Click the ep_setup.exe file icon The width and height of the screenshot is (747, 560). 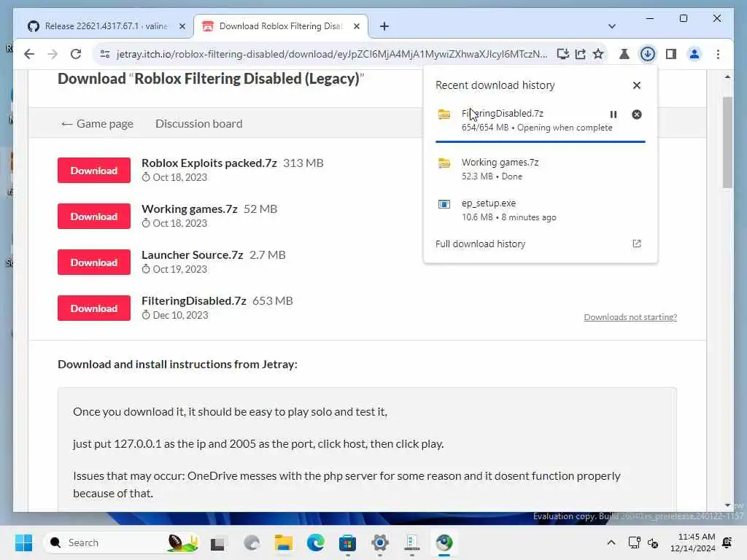click(x=444, y=204)
